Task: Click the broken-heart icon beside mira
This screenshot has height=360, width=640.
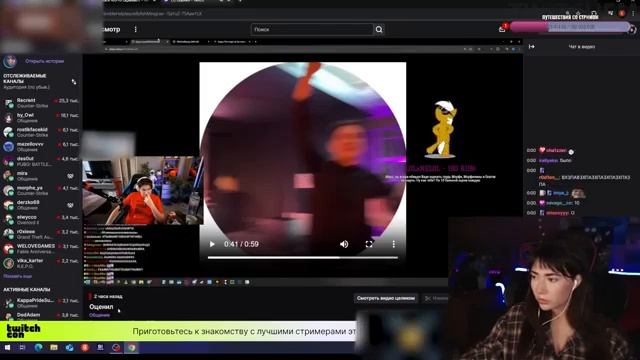Action: point(70,176)
